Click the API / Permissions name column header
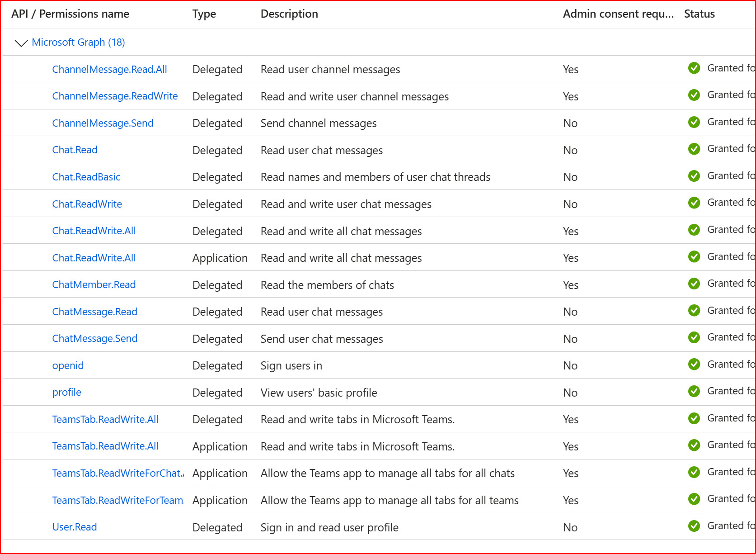756x554 pixels. (70, 14)
